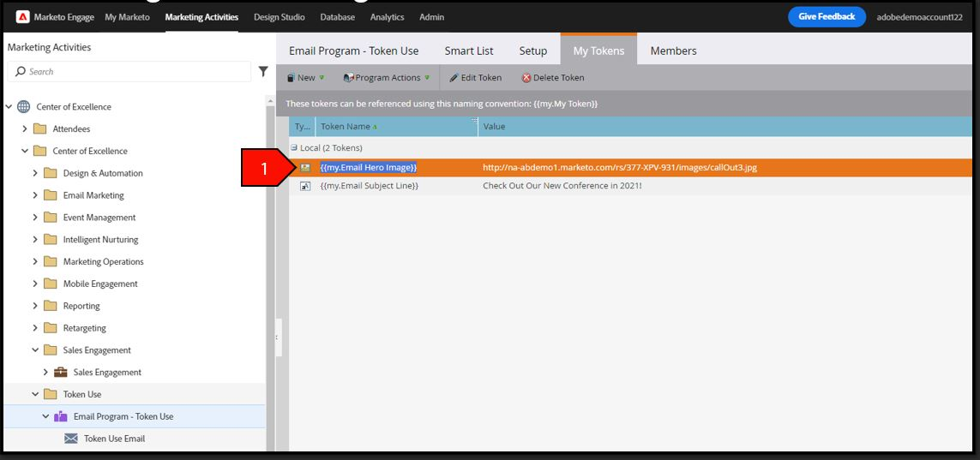Collapse the Local (2 Tokens) group

pyautogui.click(x=294, y=148)
